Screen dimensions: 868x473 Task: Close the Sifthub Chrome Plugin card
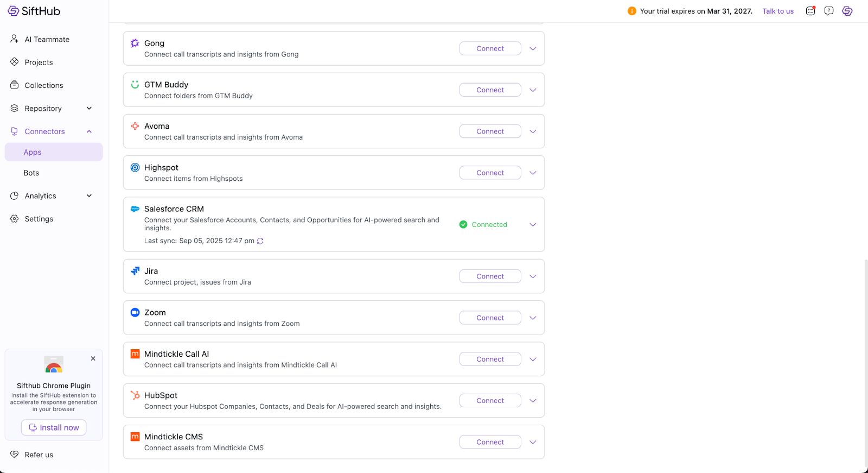[x=93, y=358]
